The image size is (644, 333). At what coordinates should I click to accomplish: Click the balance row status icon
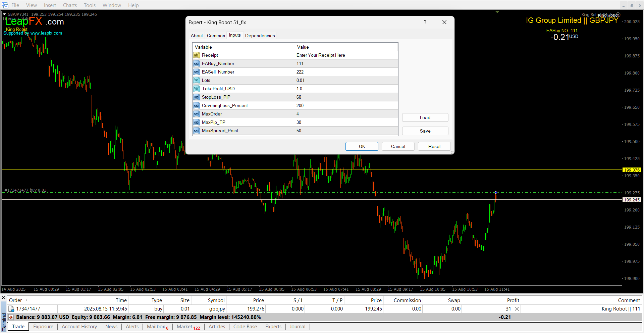(11, 317)
